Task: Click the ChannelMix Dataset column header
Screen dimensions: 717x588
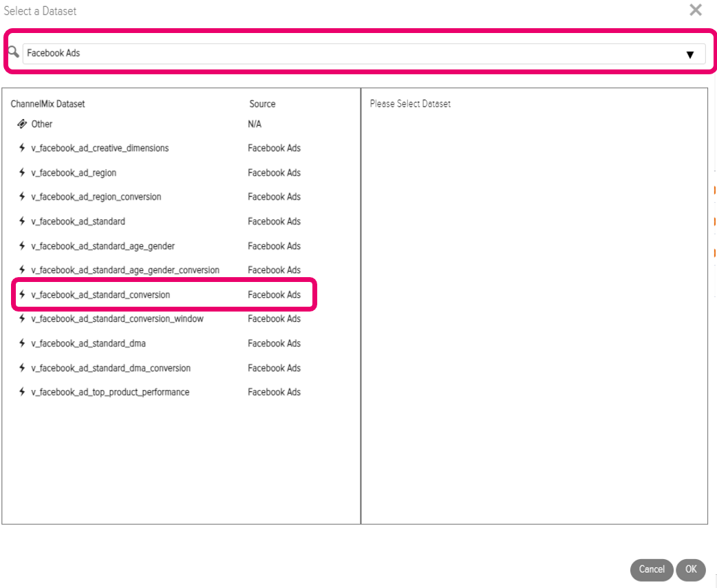Action: click(47, 104)
